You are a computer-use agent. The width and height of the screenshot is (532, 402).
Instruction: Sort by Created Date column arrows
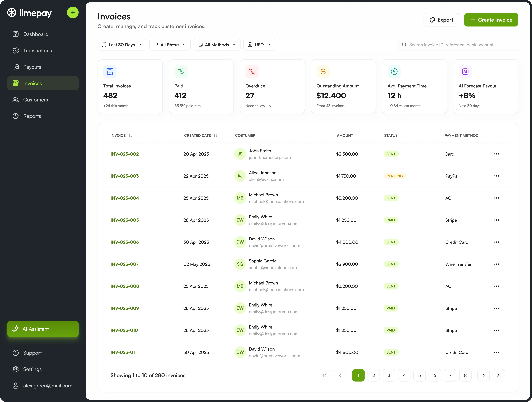click(x=215, y=135)
